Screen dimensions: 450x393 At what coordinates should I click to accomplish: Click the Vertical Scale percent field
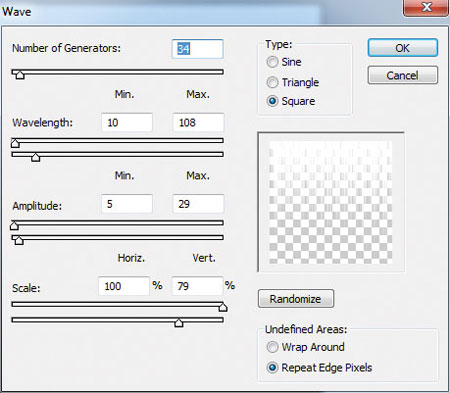click(x=197, y=286)
